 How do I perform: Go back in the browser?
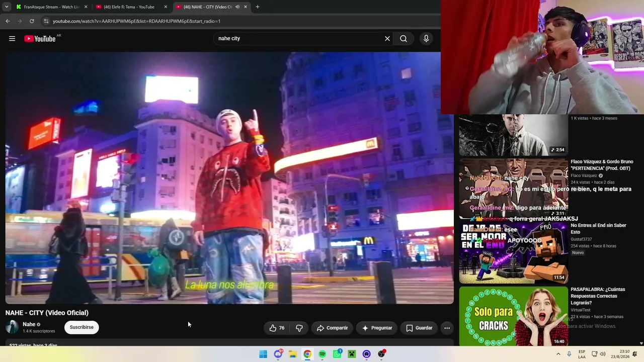tap(8, 21)
